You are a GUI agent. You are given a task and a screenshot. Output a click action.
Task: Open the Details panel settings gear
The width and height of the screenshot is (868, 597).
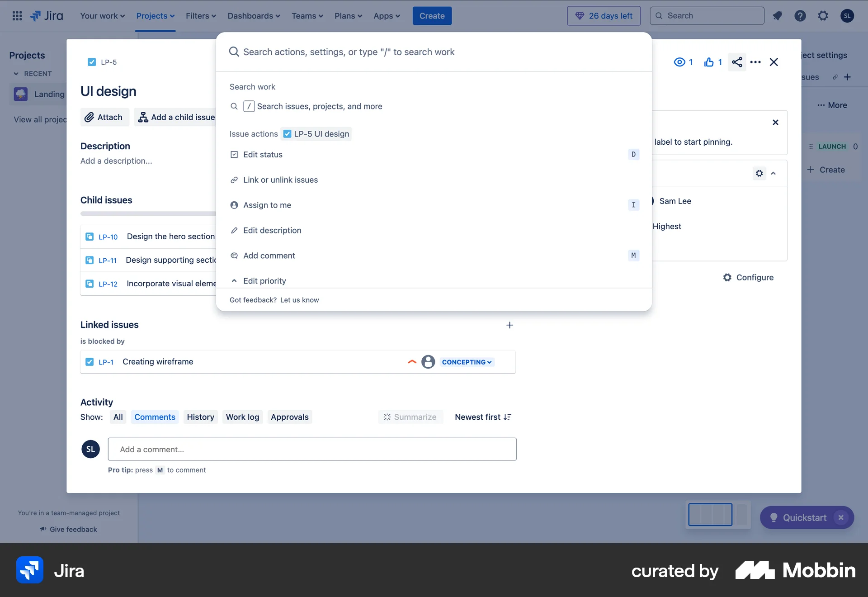click(759, 173)
